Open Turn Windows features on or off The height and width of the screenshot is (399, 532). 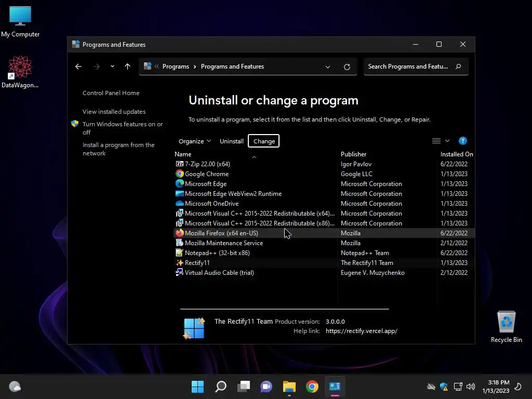[x=123, y=128]
